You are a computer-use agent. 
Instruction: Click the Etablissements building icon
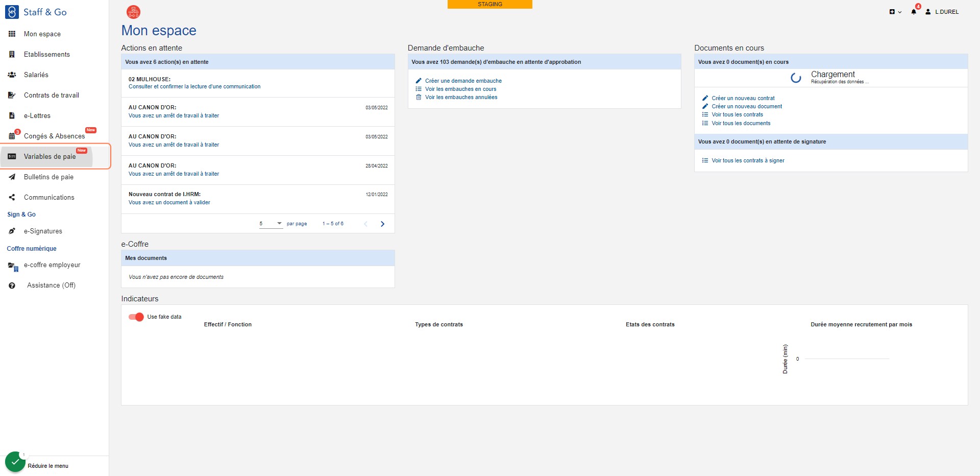12,54
